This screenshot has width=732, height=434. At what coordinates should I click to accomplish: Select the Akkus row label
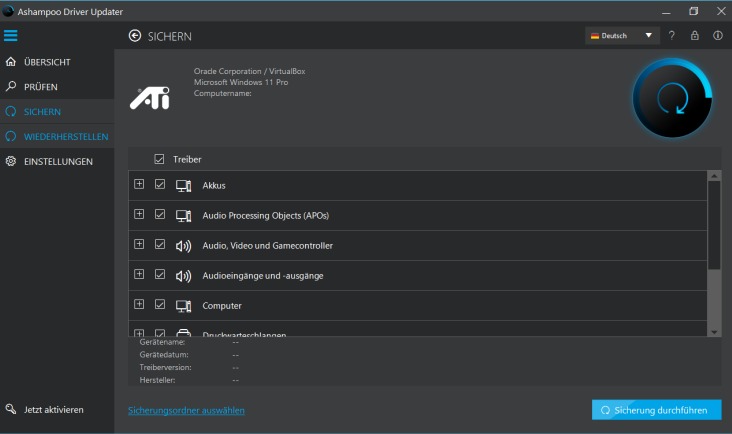[214, 186]
